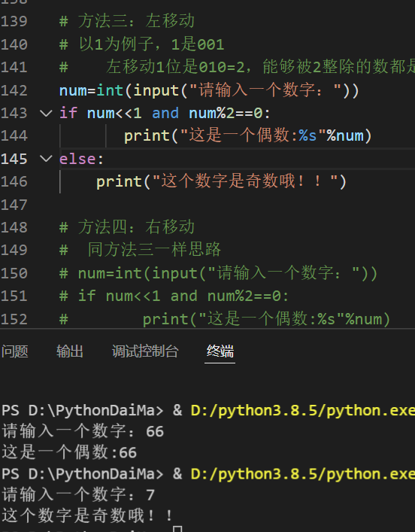Click the uncommented print '这是一个偶数:%s' statement
415x532 pixels.
point(248,135)
